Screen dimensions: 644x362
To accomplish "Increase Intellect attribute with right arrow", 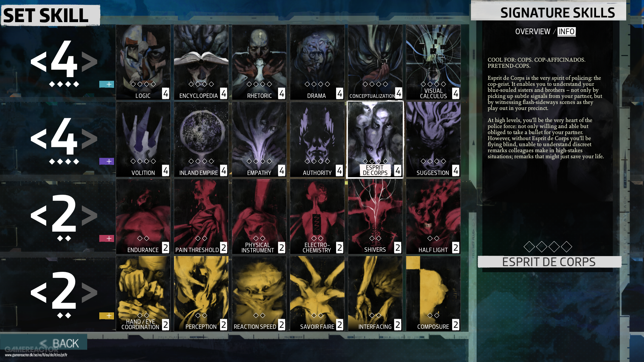I will [90, 62].
